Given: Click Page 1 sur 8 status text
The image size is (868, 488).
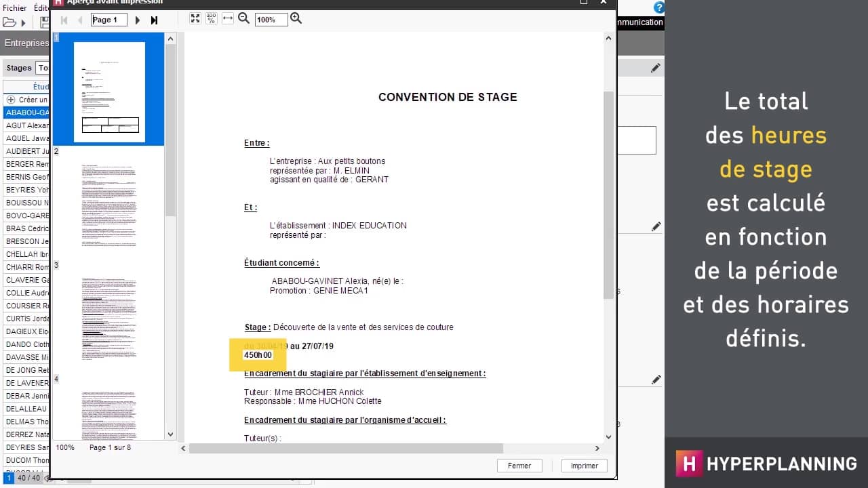Looking at the screenshot, I should point(111,447).
